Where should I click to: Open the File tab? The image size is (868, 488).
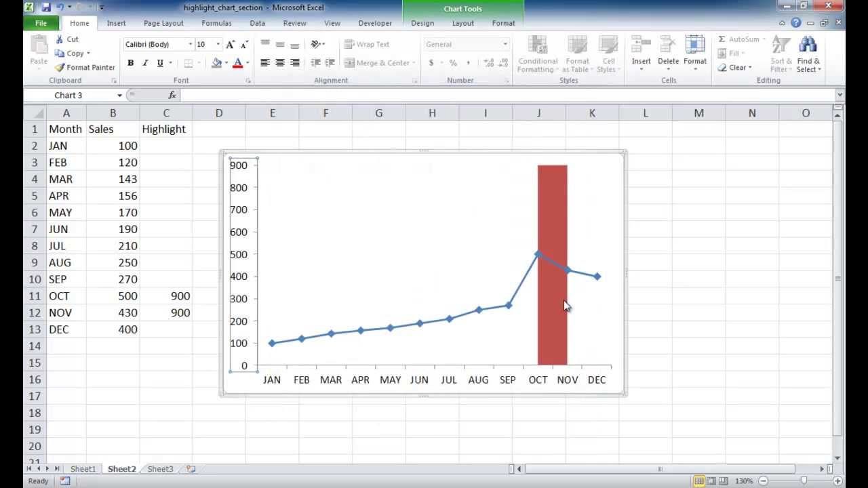coord(41,23)
